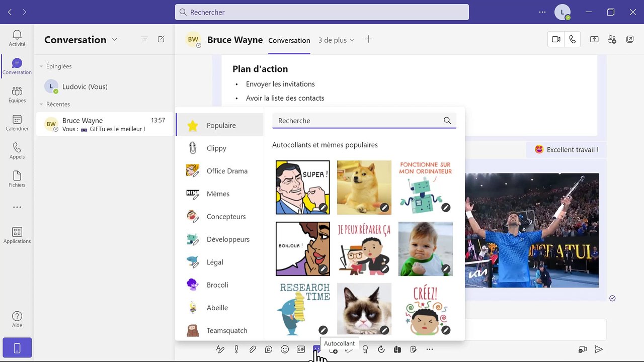Open the Fichiers section
Image resolution: width=644 pixels, height=362 pixels.
click(x=17, y=179)
